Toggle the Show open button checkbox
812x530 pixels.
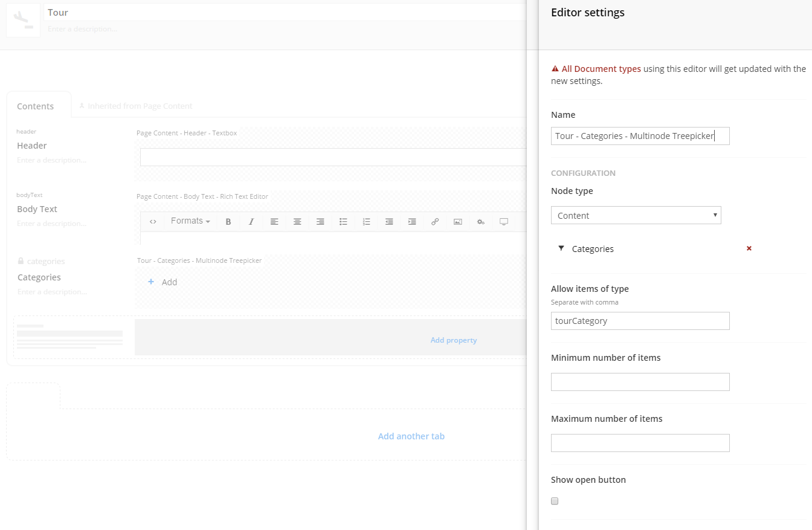(x=555, y=501)
